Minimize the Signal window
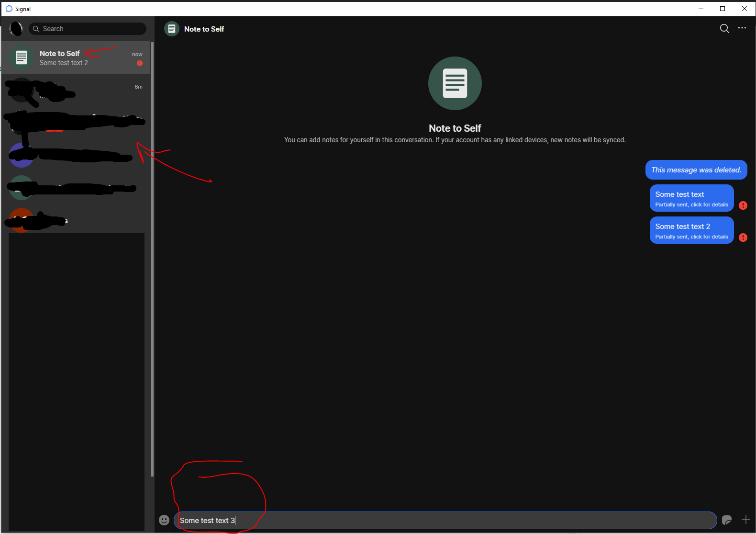This screenshot has width=756, height=534. pos(701,9)
